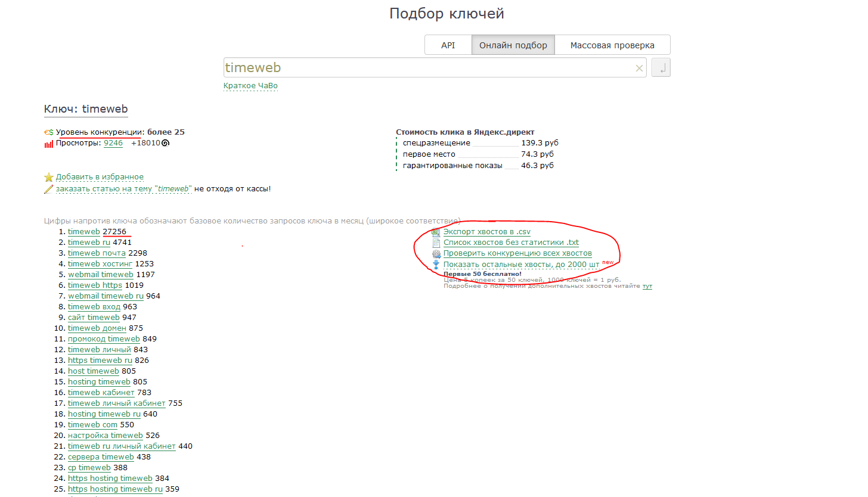Click into the timeweb keyword search field
Image resolution: width=868 pixels, height=497 pixels.
click(x=426, y=68)
